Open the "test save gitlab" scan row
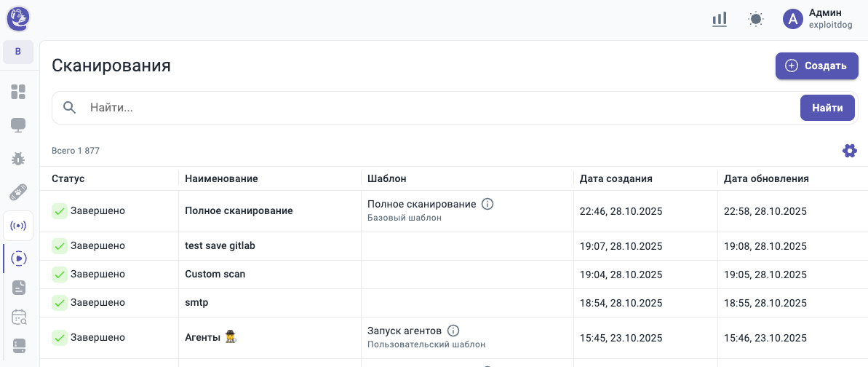Viewport: 868px width, 367px height. pos(220,246)
